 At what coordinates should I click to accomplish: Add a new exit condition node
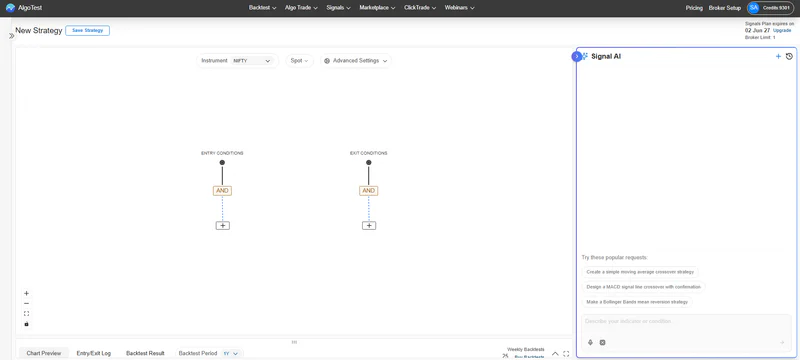point(369,225)
